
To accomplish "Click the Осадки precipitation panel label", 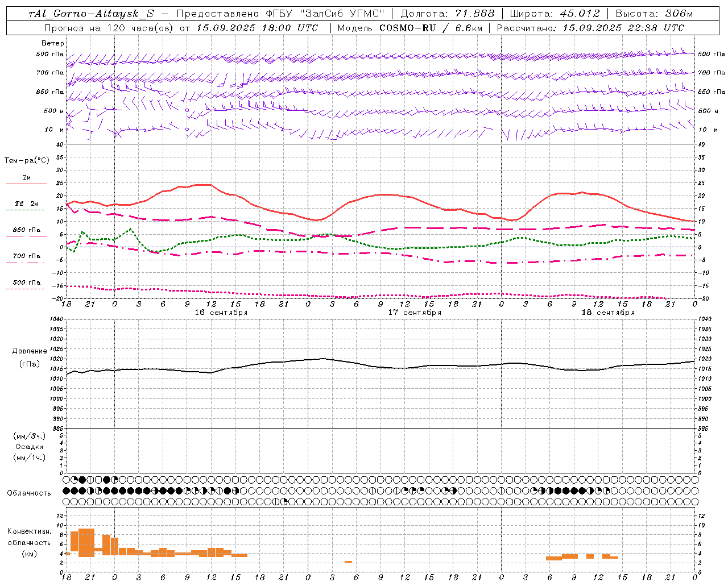I will [x=30, y=447].
